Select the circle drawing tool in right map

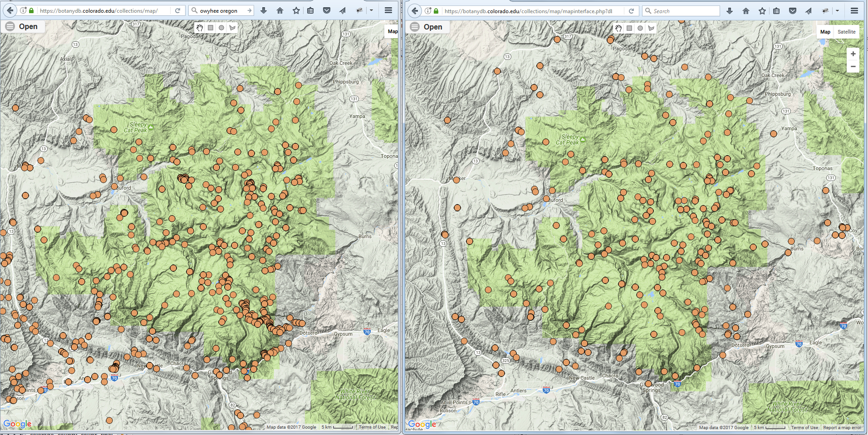click(640, 28)
